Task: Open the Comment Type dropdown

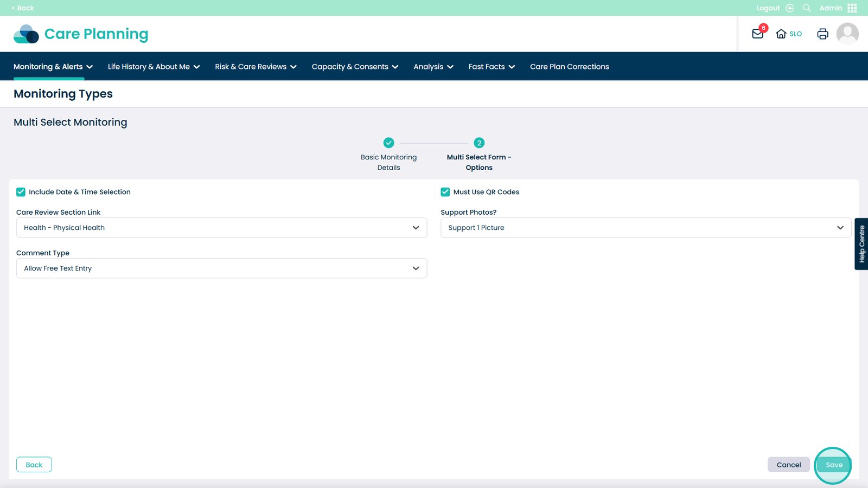Action: tap(221, 268)
